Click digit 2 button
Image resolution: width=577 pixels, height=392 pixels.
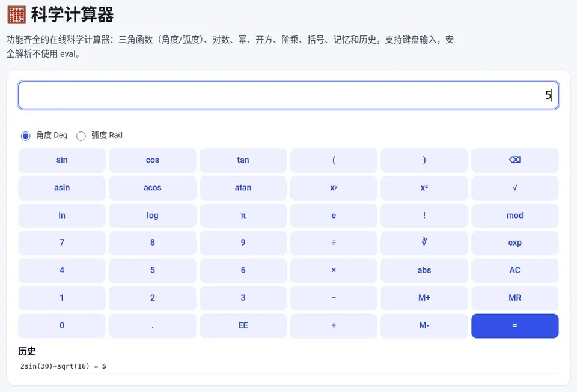coord(152,298)
